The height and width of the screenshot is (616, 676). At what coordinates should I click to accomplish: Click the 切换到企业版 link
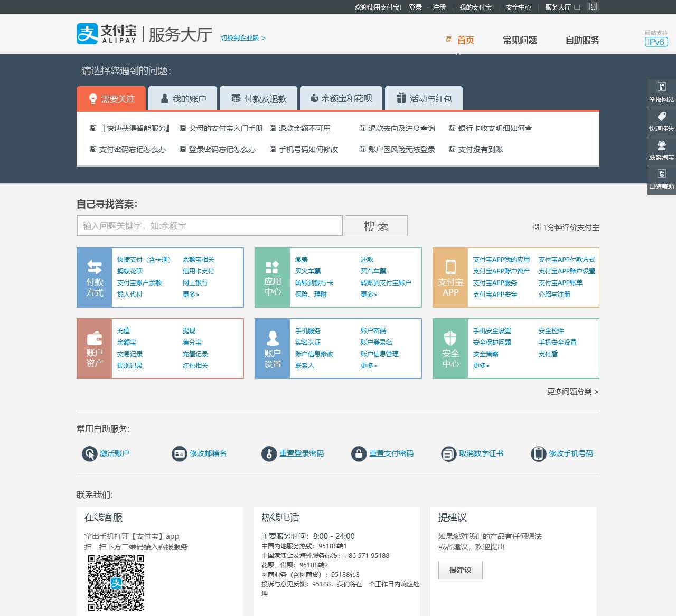(x=243, y=38)
